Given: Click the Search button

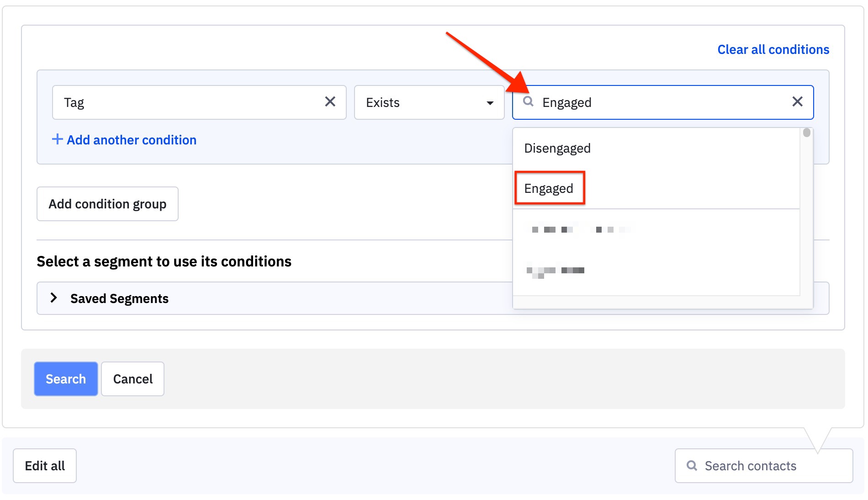Looking at the screenshot, I should pyautogui.click(x=66, y=379).
